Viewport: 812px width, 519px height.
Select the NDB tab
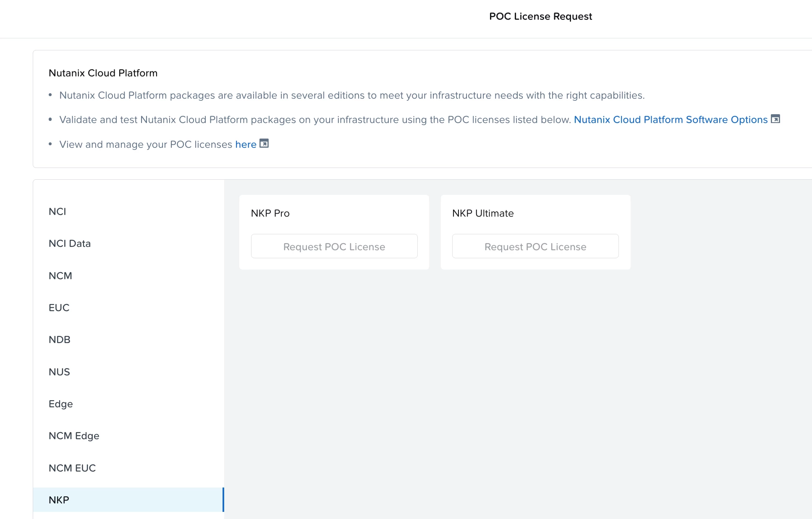[x=128, y=340]
